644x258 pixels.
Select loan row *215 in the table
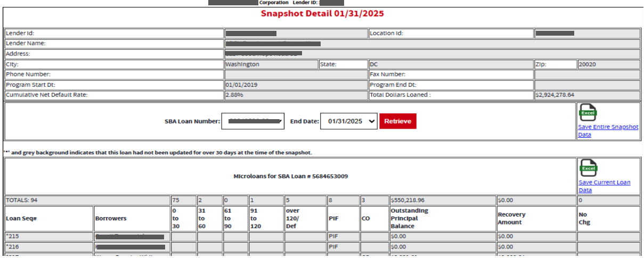point(48,236)
